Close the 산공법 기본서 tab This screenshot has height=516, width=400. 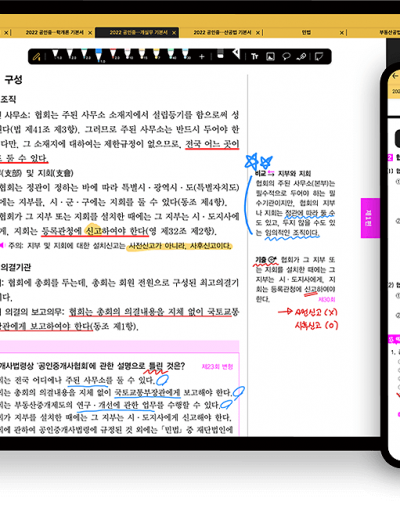(258, 33)
